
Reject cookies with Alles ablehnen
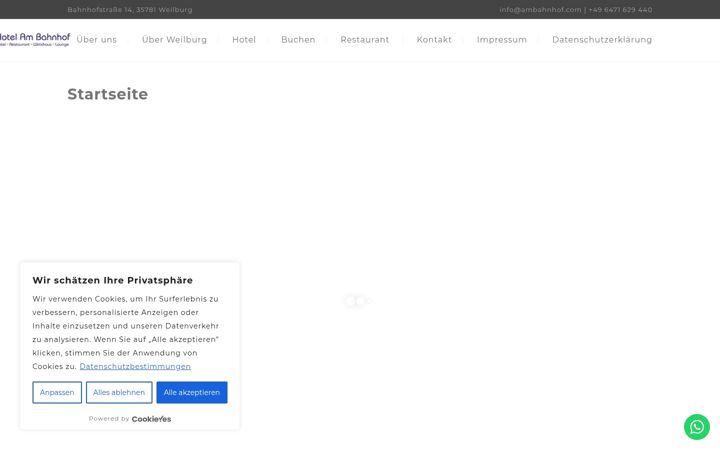tap(119, 393)
